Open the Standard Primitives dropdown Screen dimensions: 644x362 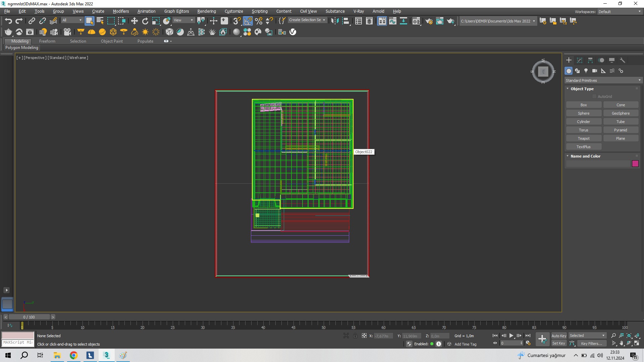603,80
